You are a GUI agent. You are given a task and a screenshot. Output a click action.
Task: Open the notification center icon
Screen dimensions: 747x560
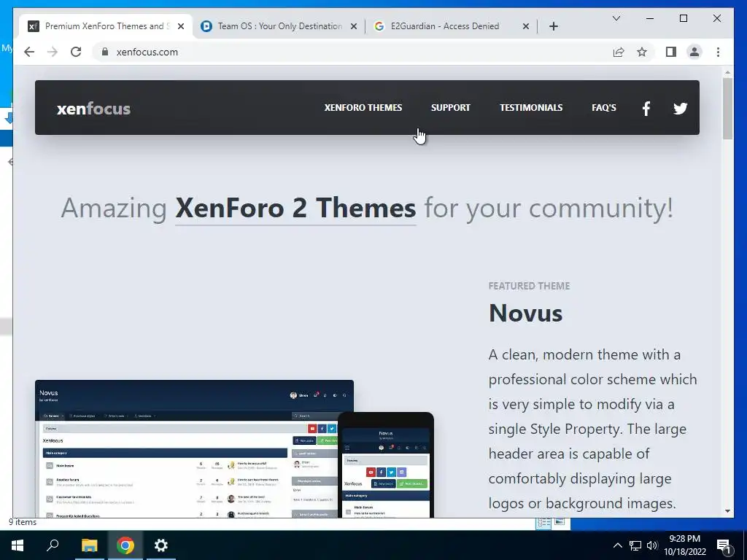coord(724,545)
